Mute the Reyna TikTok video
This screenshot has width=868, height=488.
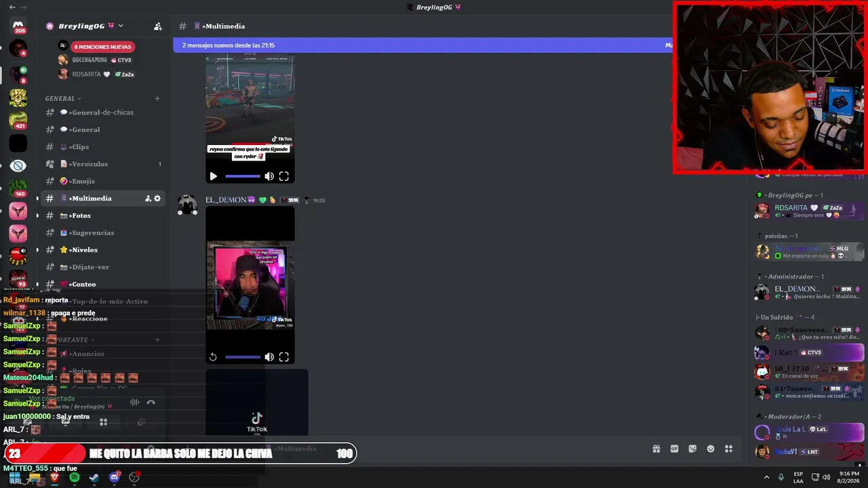tap(269, 176)
